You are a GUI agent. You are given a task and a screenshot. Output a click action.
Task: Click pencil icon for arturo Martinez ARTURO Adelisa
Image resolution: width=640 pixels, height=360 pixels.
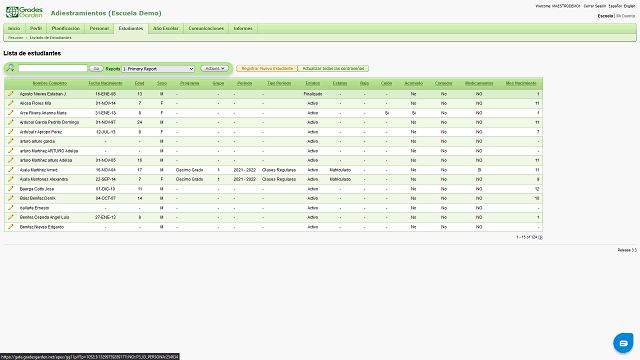(x=11, y=151)
